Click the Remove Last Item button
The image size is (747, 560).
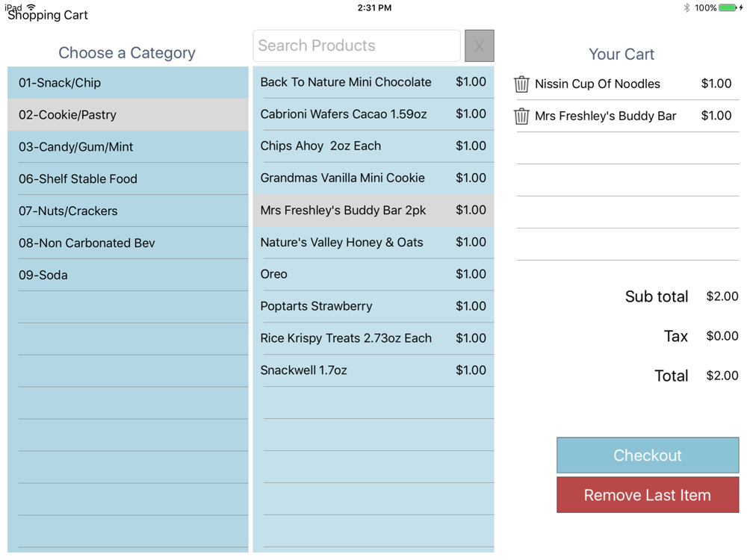(x=648, y=495)
